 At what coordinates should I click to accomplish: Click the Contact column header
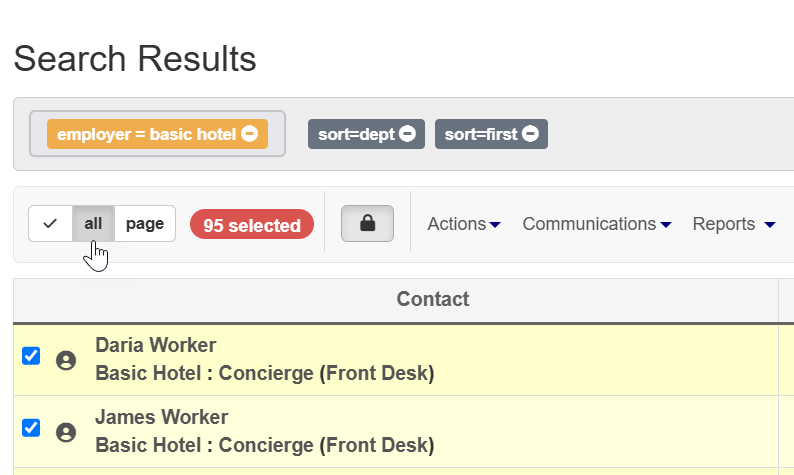[x=432, y=299]
